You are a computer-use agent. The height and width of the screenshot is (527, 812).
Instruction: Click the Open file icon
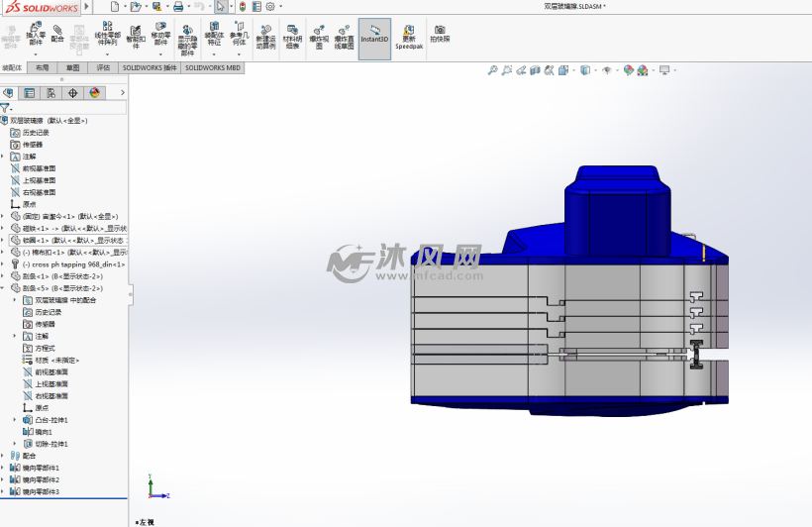(135, 7)
